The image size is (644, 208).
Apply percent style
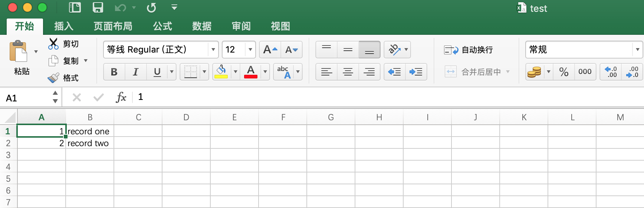pyautogui.click(x=564, y=72)
